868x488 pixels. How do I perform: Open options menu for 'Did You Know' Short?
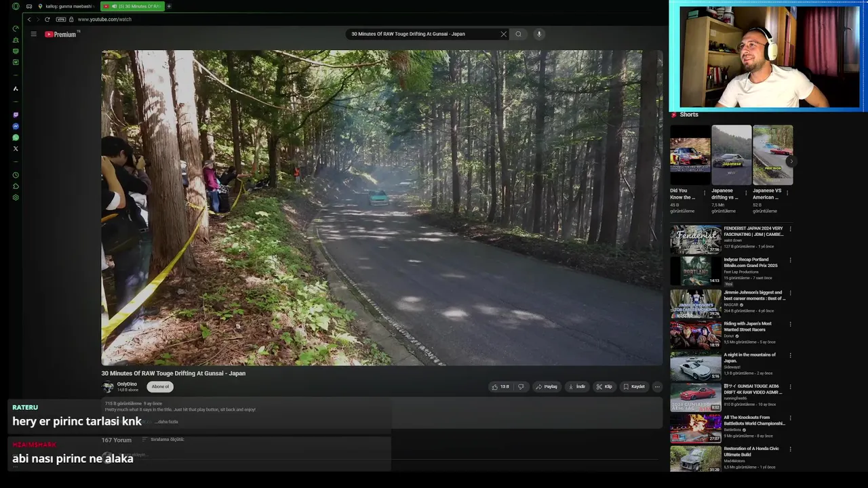[705, 192]
